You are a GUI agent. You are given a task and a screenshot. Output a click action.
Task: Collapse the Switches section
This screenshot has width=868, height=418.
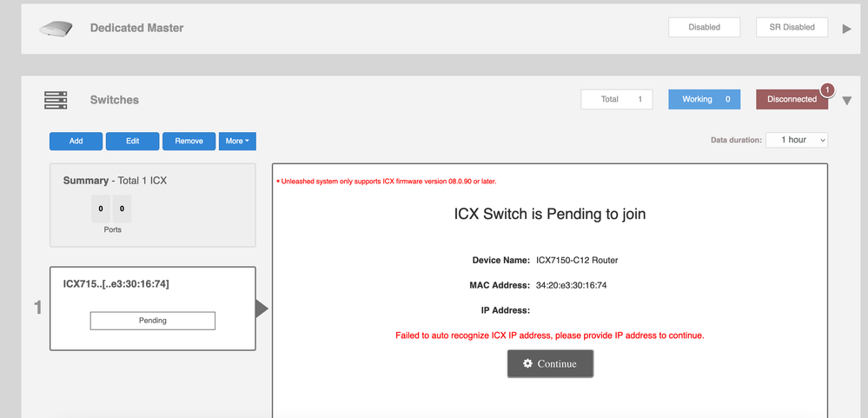point(847,101)
